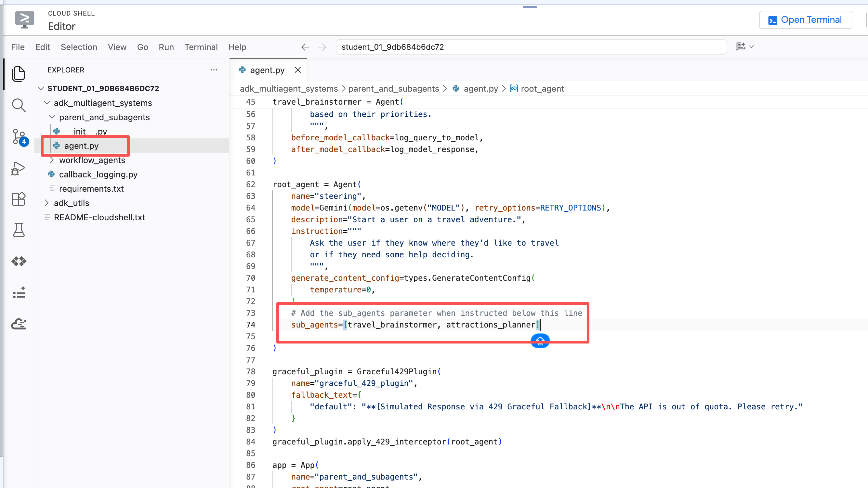Collapse the adk_multiagent_systems folder
The image size is (868, 488).
click(47, 103)
